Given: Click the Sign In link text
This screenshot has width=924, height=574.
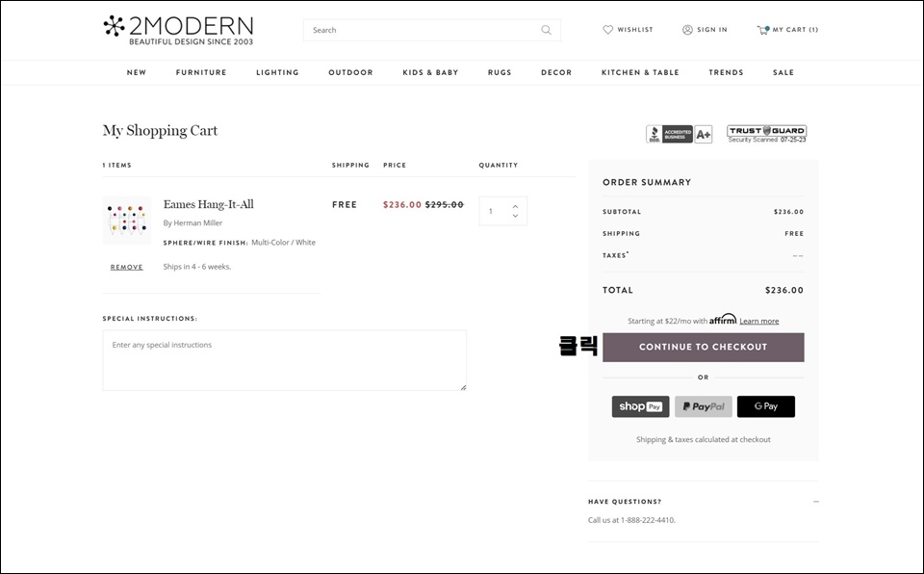Looking at the screenshot, I should (x=712, y=30).
